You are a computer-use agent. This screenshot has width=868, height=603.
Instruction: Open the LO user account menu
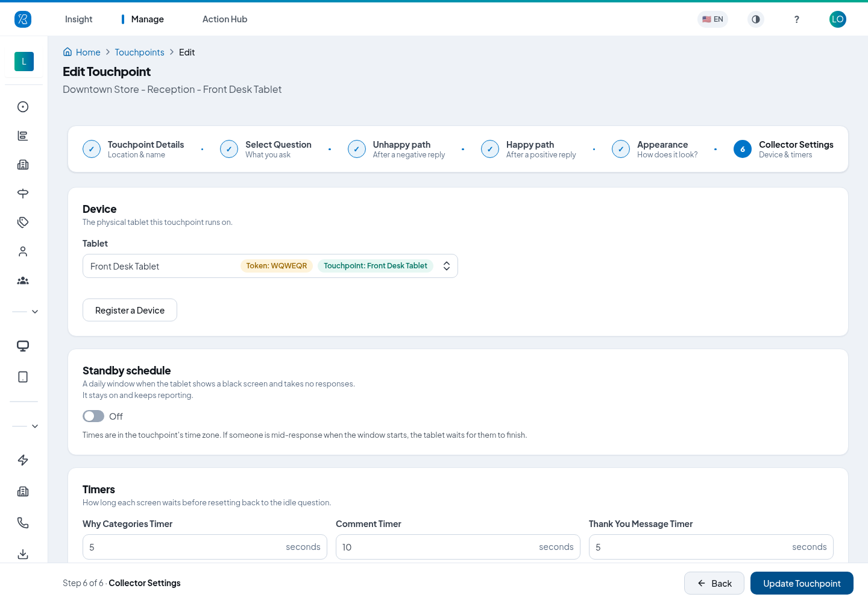coord(838,19)
